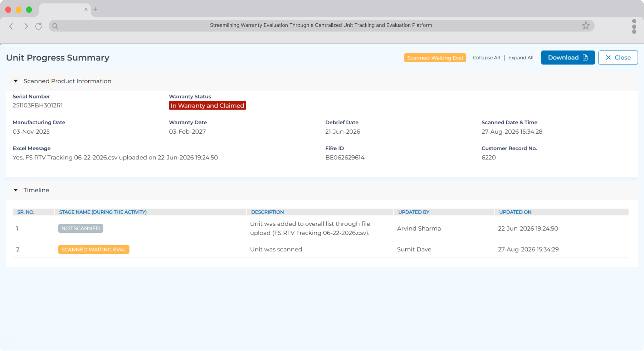Open a new tab with plus icon
Screen dimensions: 644x351
[96, 9]
